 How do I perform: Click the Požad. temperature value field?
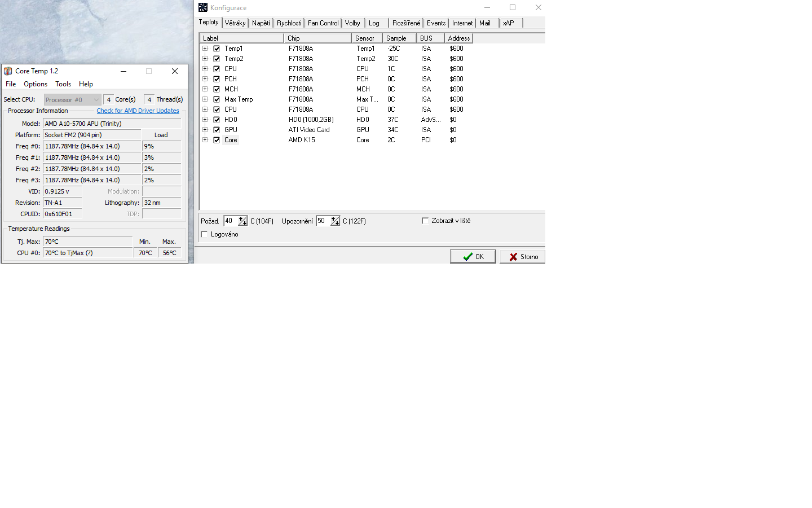[x=231, y=221]
